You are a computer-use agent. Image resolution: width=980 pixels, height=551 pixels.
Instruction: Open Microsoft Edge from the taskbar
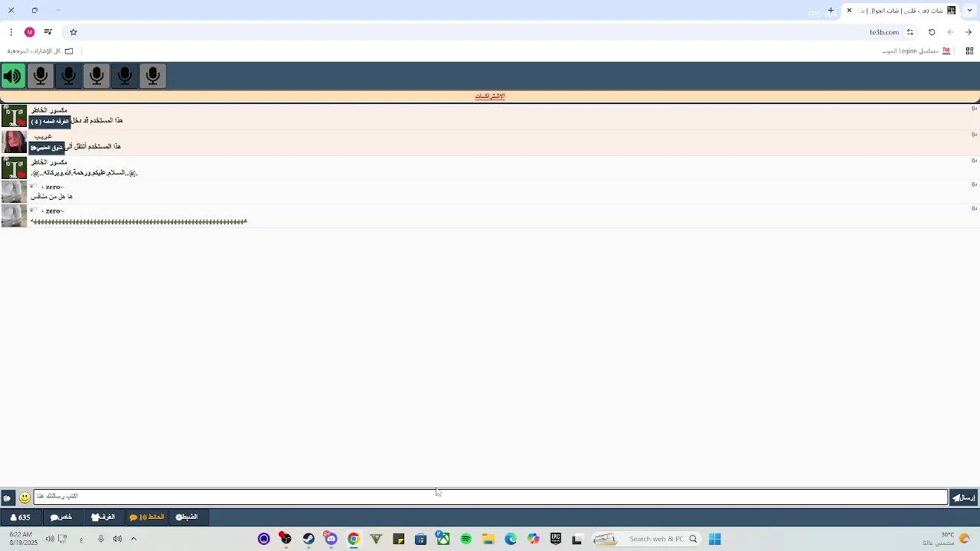coord(511,539)
